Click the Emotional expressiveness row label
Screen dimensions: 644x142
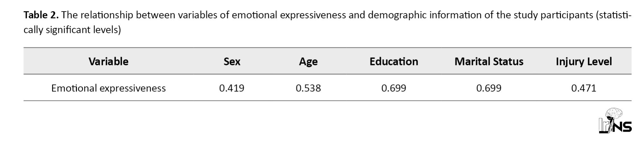tap(109, 88)
